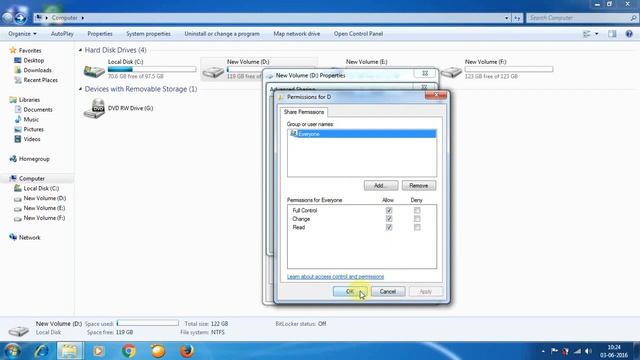
Task: Click the Remove button
Action: point(419,186)
